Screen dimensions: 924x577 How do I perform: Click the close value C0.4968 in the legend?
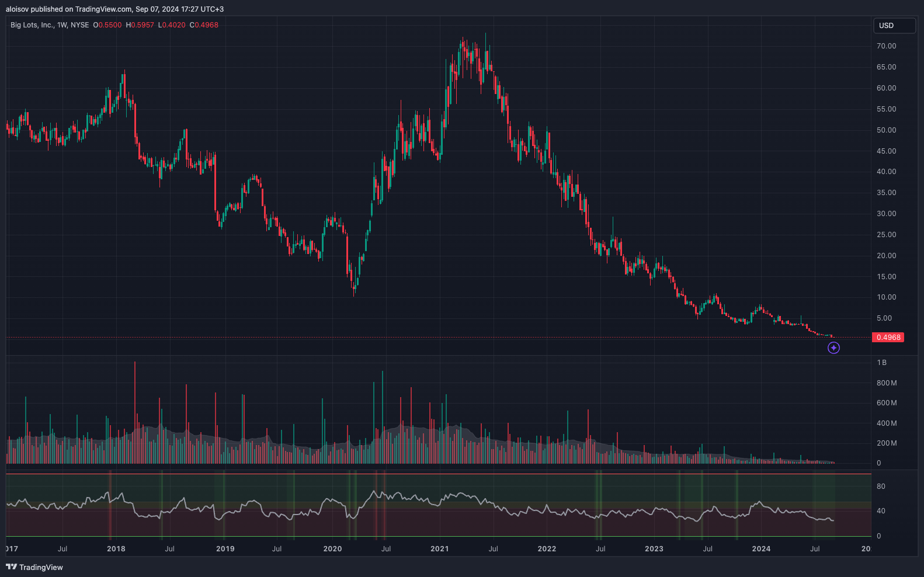click(204, 25)
